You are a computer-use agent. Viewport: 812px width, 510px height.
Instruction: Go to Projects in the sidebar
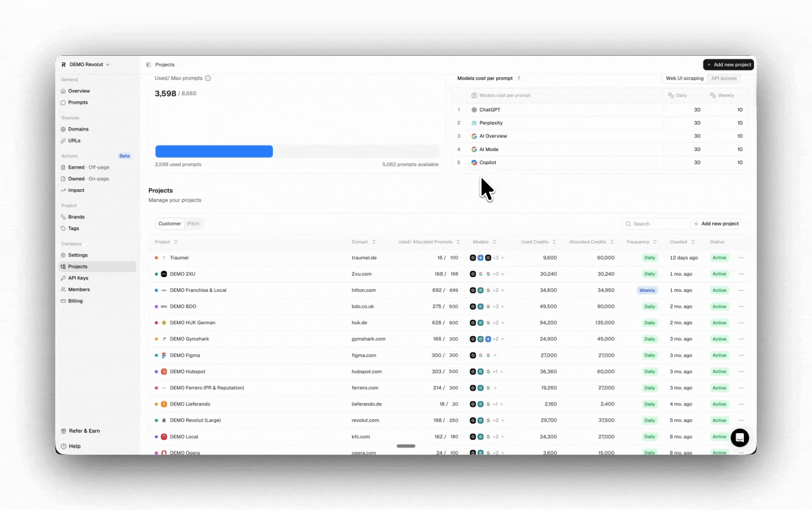coord(97,267)
